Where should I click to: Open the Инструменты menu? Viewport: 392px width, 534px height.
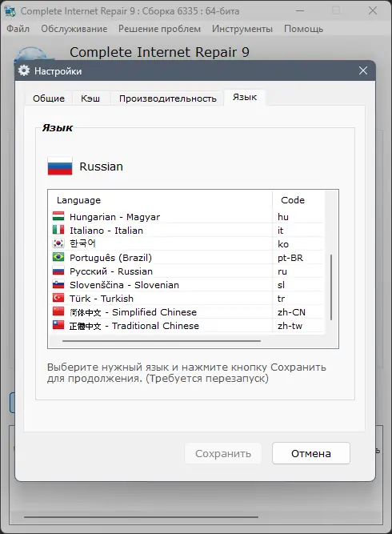(x=242, y=29)
